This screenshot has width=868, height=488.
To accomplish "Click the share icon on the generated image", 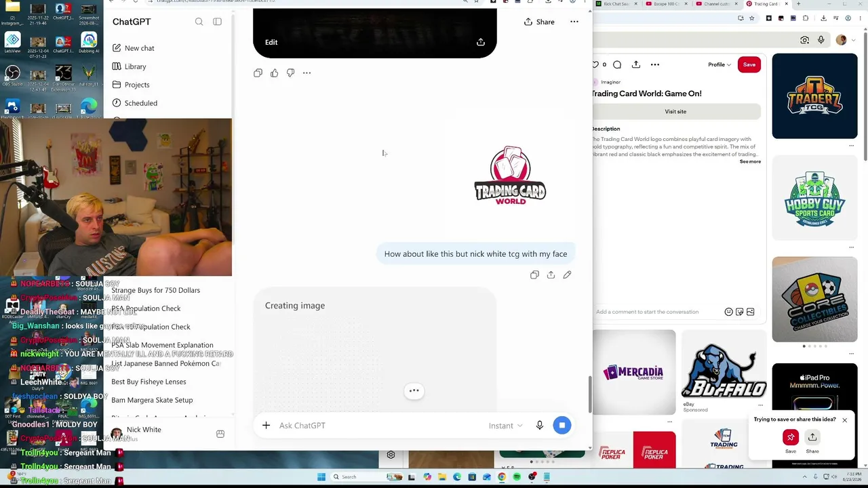I will pyautogui.click(x=481, y=42).
